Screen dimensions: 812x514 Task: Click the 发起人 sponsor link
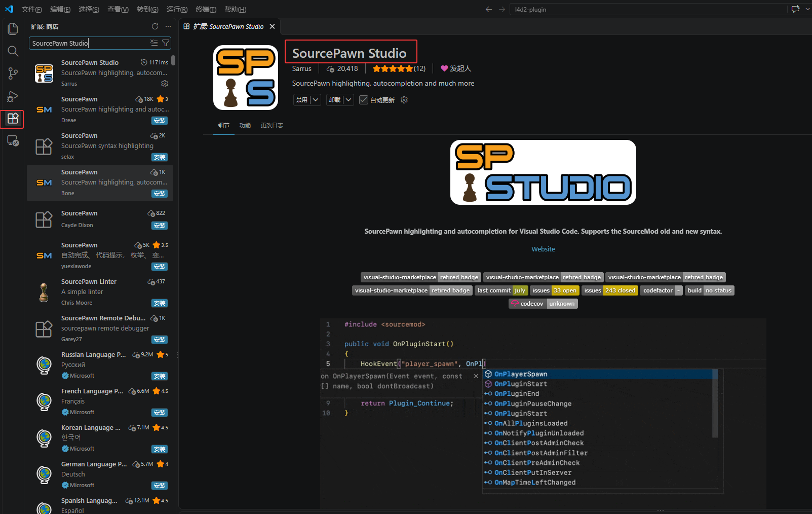point(456,68)
